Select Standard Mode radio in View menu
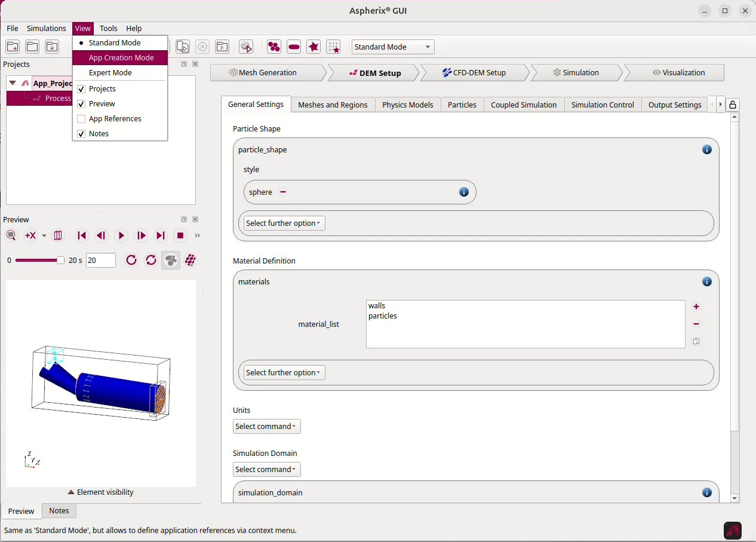This screenshot has height=542, width=756. (x=120, y=42)
